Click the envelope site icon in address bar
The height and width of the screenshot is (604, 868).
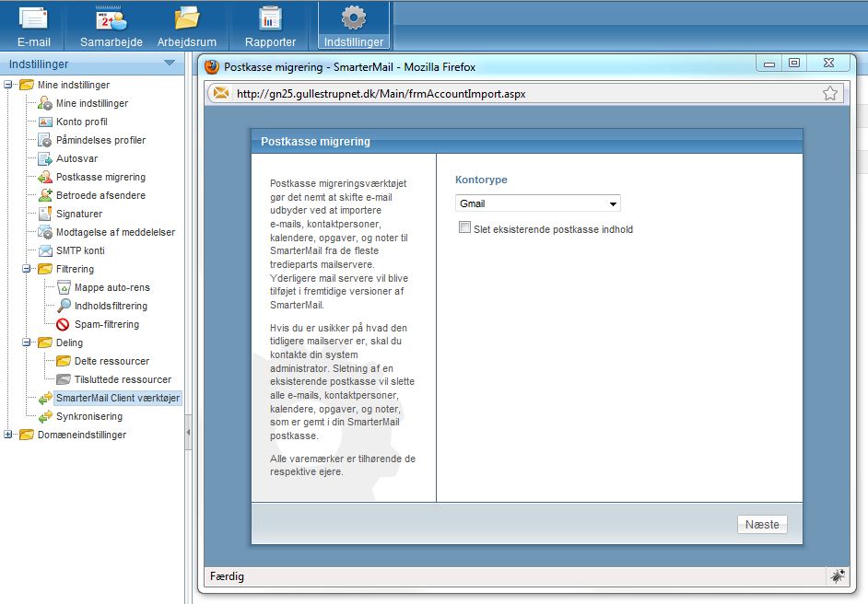221,93
